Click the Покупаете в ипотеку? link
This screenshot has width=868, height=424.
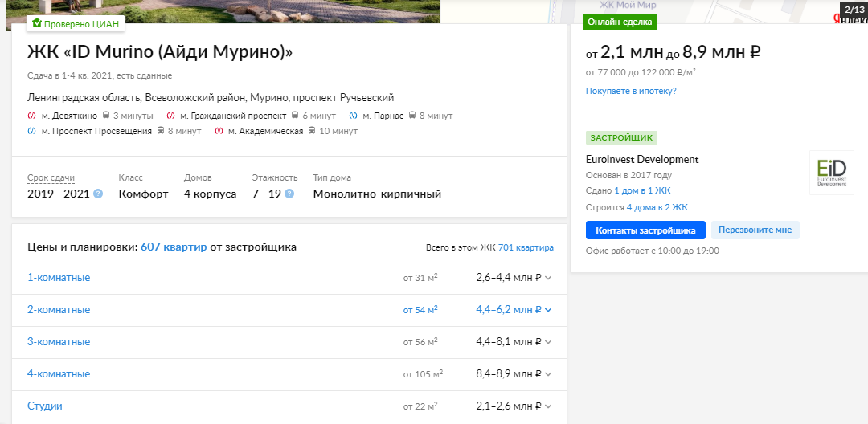point(631,91)
